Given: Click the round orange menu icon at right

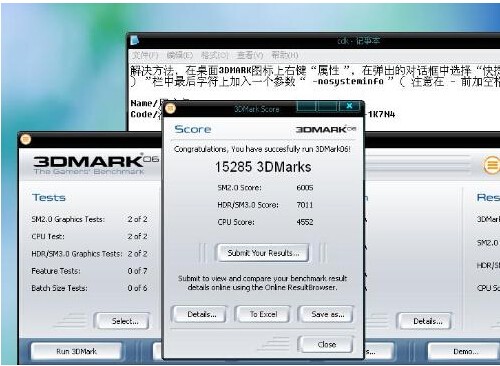Looking at the screenshot, I should (x=492, y=165).
